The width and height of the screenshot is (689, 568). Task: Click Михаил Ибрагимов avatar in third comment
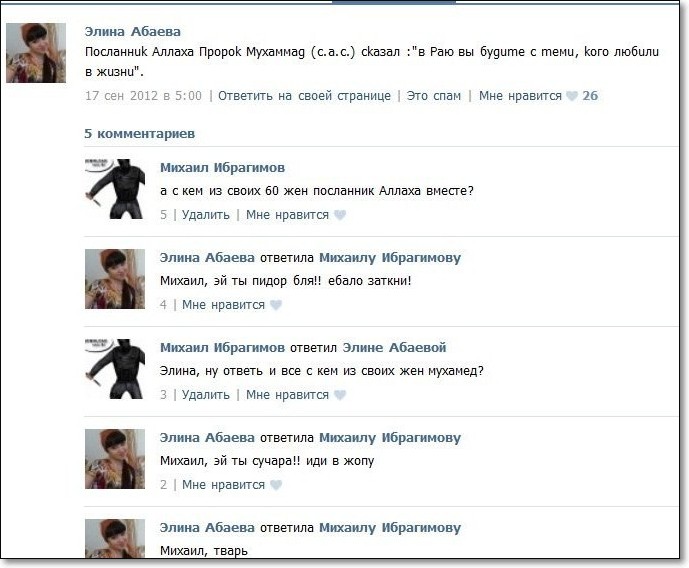pos(115,369)
